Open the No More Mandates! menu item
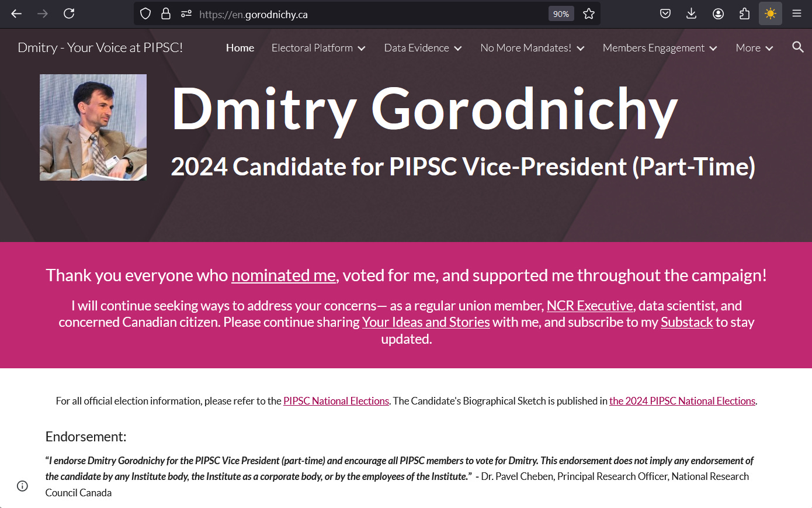Viewport: 812px width, 508px height. tap(526, 48)
